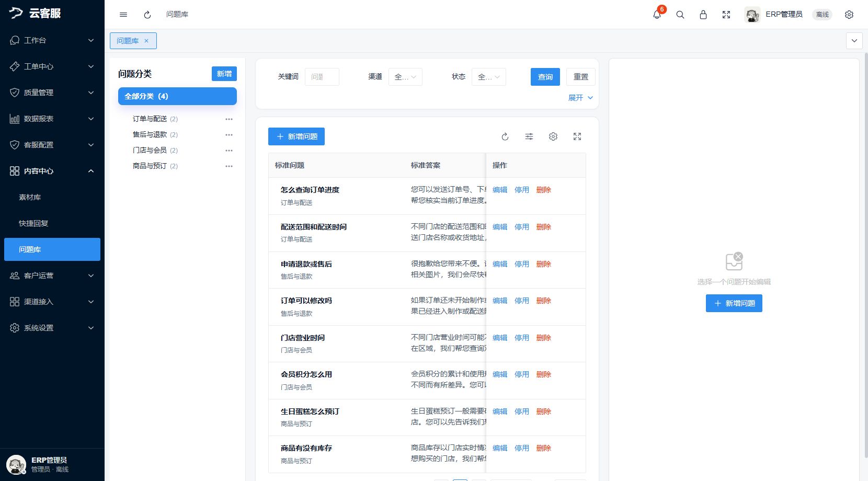Click the lock screen icon
The image size is (868, 481).
coord(703,15)
